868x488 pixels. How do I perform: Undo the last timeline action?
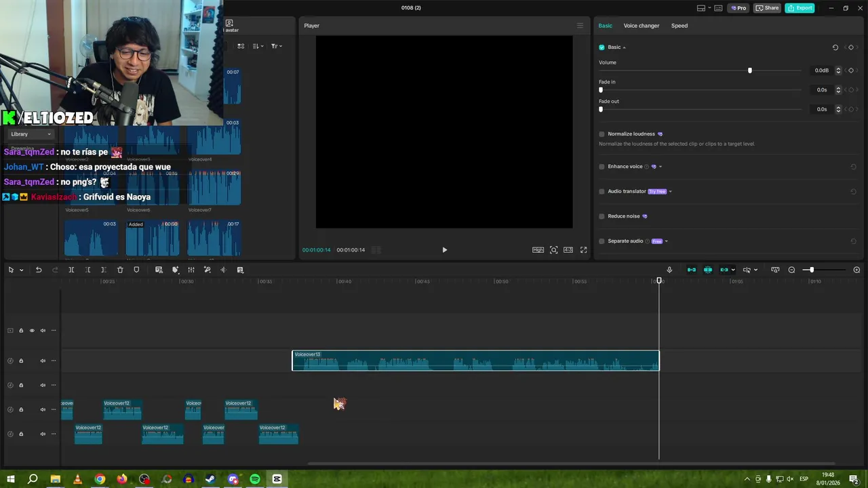click(x=39, y=270)
